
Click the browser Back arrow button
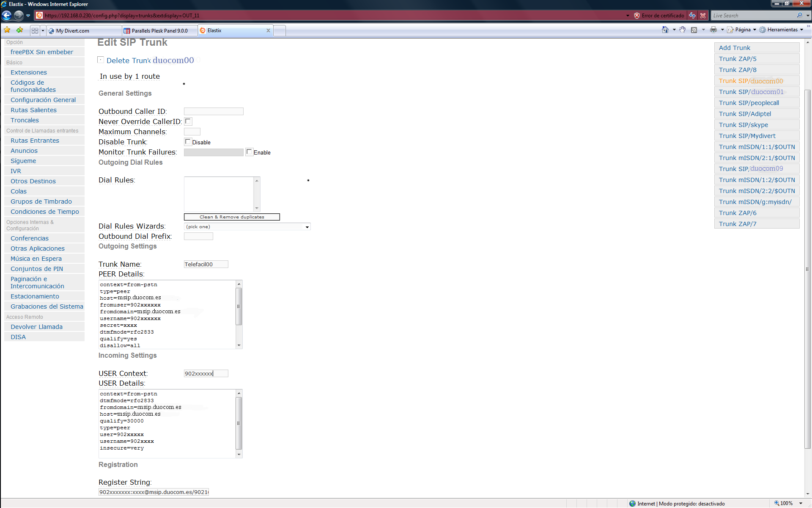click(6, 16)
